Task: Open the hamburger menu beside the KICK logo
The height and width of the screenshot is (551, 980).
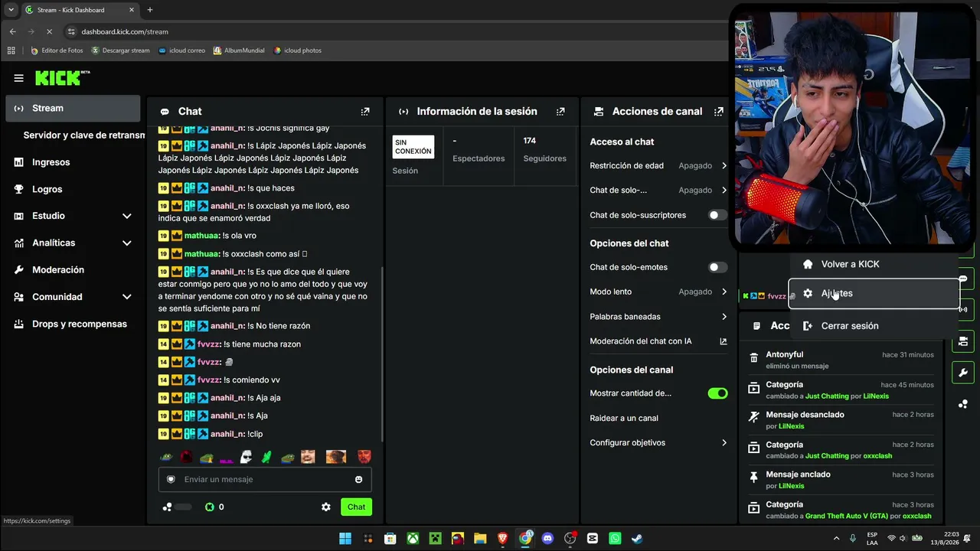Action: coord(18,78)
